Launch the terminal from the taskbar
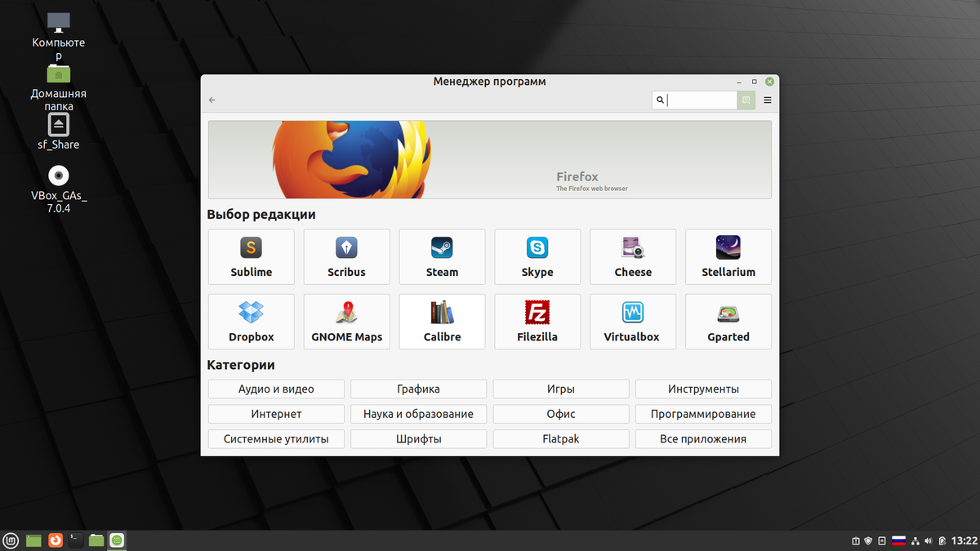 coord(75,540)
